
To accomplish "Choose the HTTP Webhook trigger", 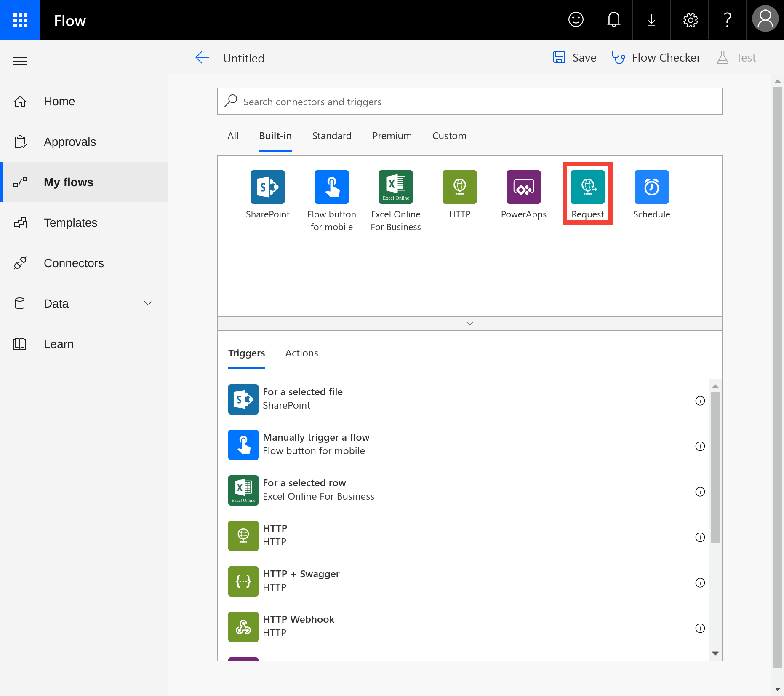I will [463, 626].
